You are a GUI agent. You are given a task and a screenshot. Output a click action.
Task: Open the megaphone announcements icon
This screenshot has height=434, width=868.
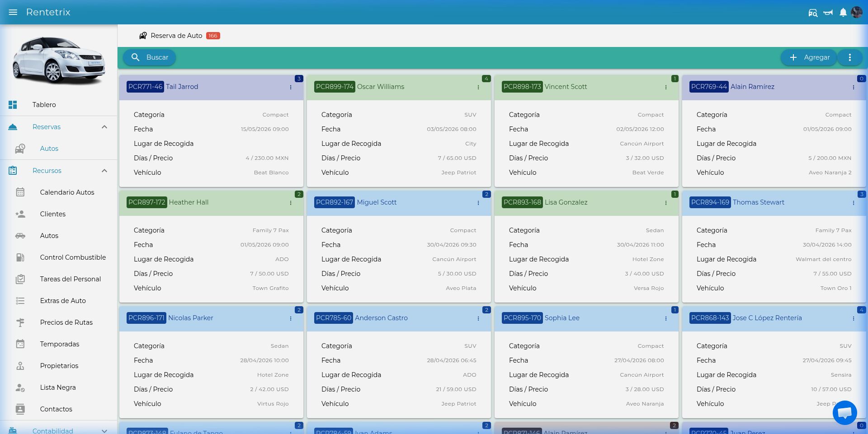(828, 13)
